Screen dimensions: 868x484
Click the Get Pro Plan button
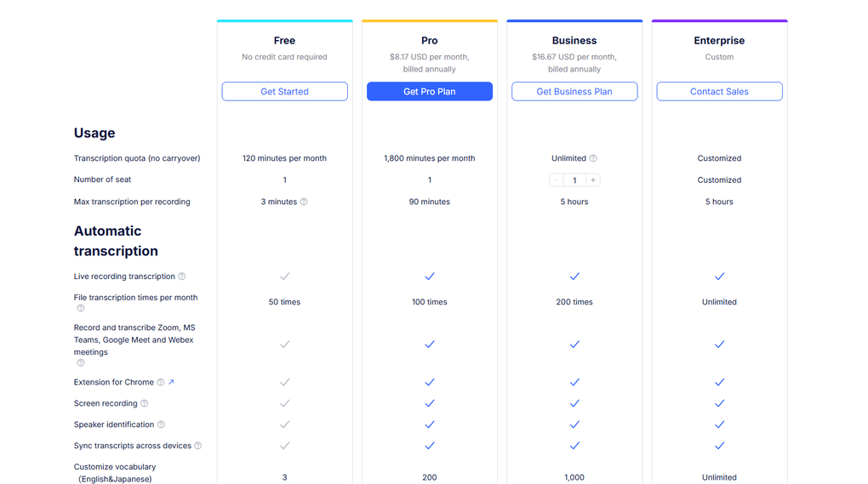click(429, 92)
